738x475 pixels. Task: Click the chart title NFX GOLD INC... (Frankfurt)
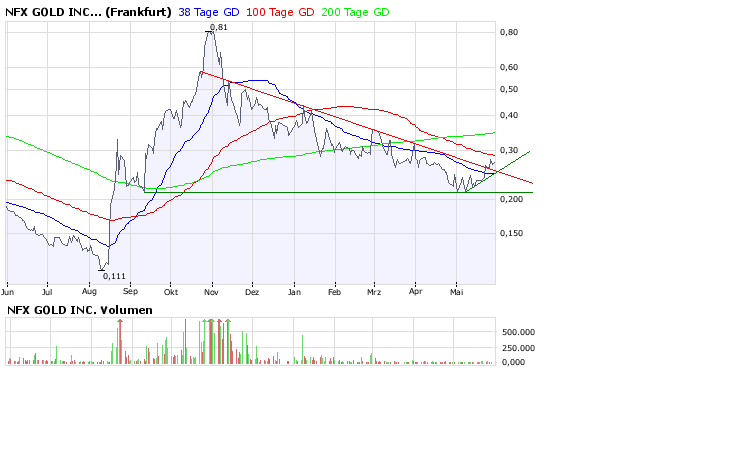point(88,12)
